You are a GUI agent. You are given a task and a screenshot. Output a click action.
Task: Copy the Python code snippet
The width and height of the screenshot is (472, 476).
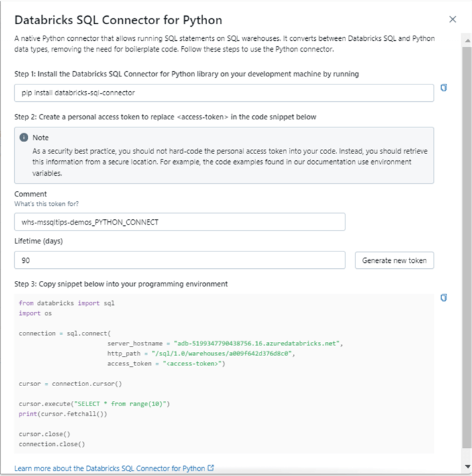(443, 298)
